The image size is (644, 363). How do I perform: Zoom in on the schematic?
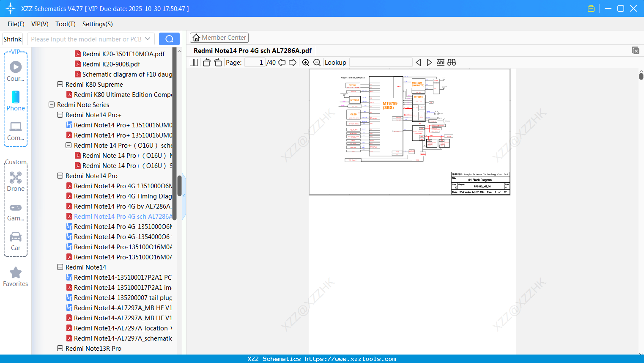(306, 62)
